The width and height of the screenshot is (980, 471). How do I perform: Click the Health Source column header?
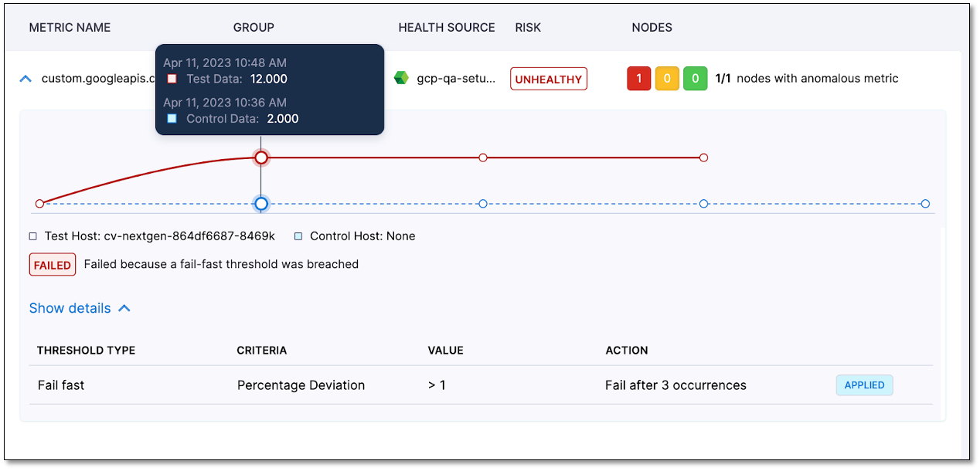446,28
